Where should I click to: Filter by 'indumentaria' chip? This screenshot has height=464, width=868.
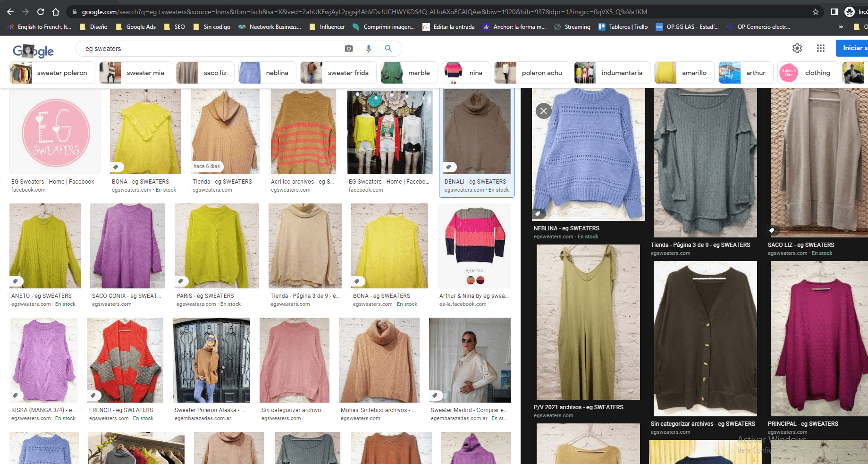point(612,73)
